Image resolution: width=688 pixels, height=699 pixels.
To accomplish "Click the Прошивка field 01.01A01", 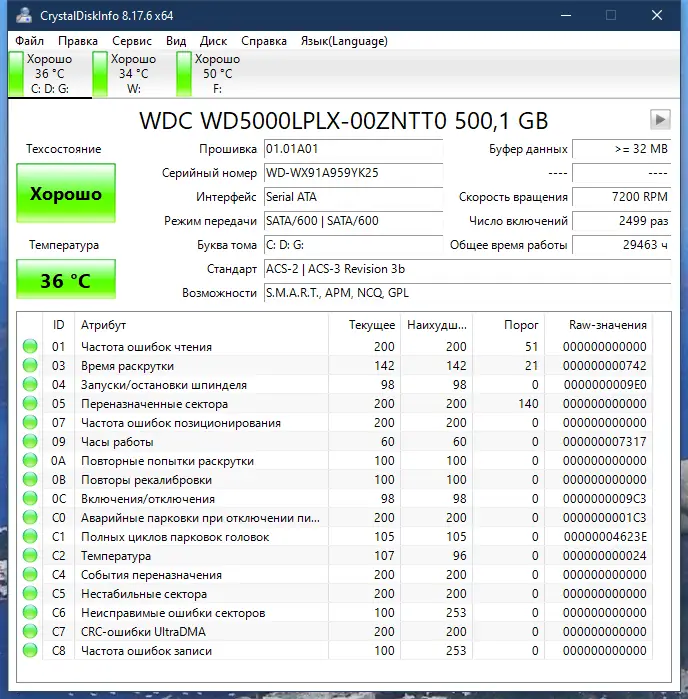I will point(353,149).
